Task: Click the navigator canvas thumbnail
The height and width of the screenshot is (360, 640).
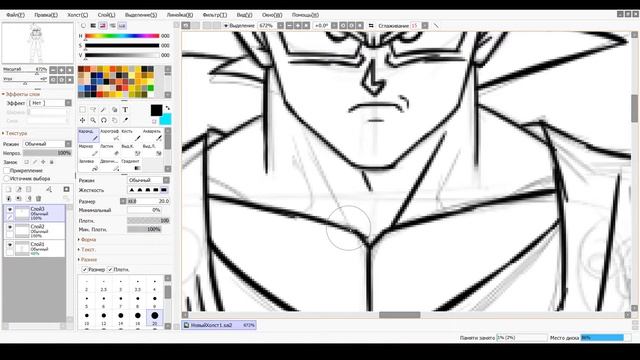Action: click(37, 43)
